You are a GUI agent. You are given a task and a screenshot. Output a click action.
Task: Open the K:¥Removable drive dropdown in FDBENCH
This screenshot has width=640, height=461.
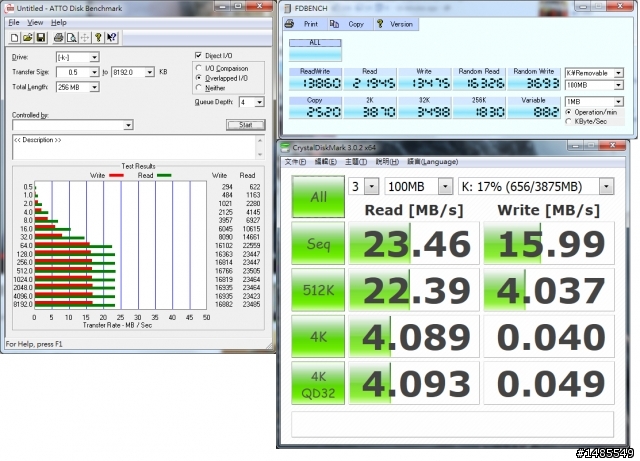pyautogui.click(x=619, y=73)
